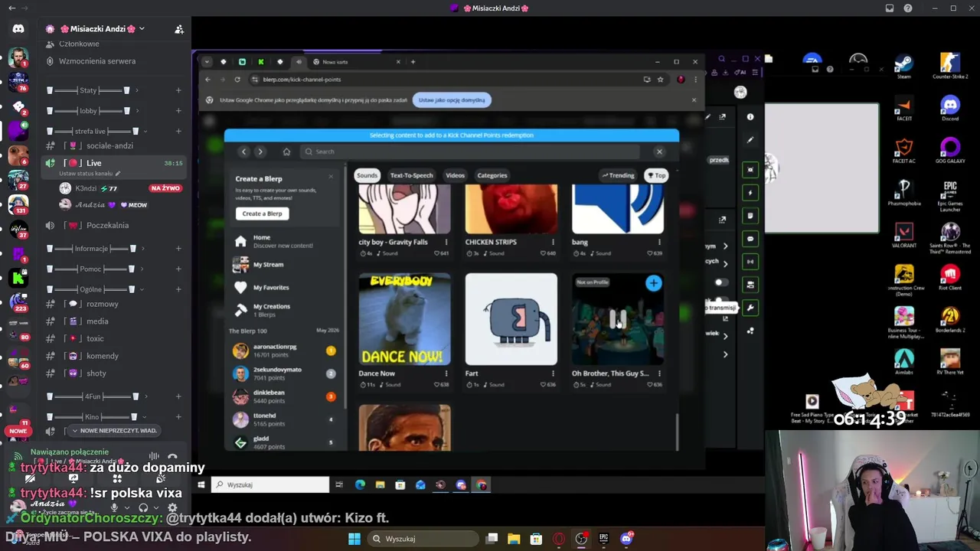
Task: Click the Dance Now cat thumbnail
Action: (x=404, y=319)
